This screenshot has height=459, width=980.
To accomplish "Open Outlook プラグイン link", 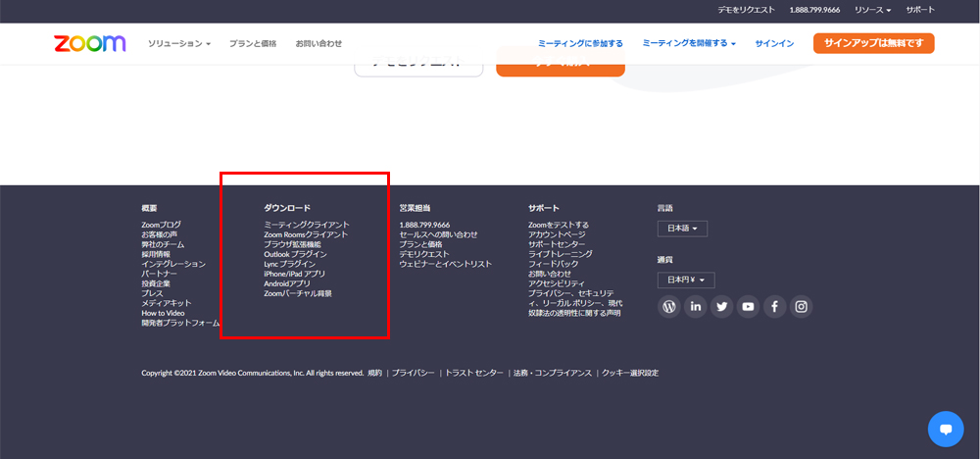I will (296, 255).
